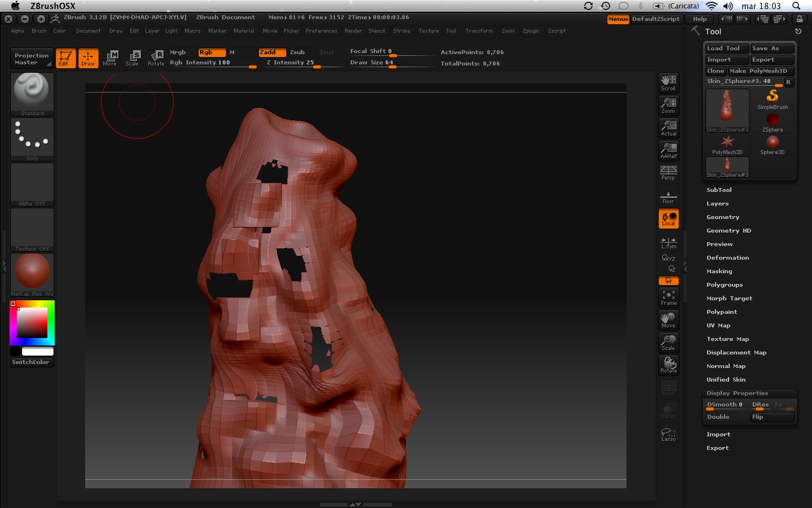Switch to Scale mode in the top shelf
This screenshot has width=812, height=508.
[x=133, y=58]
